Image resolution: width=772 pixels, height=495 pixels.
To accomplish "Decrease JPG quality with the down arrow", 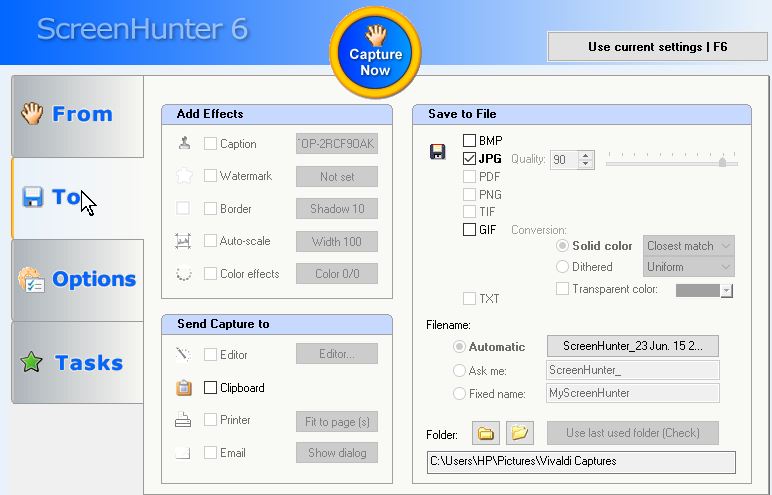I will point(585,164).
